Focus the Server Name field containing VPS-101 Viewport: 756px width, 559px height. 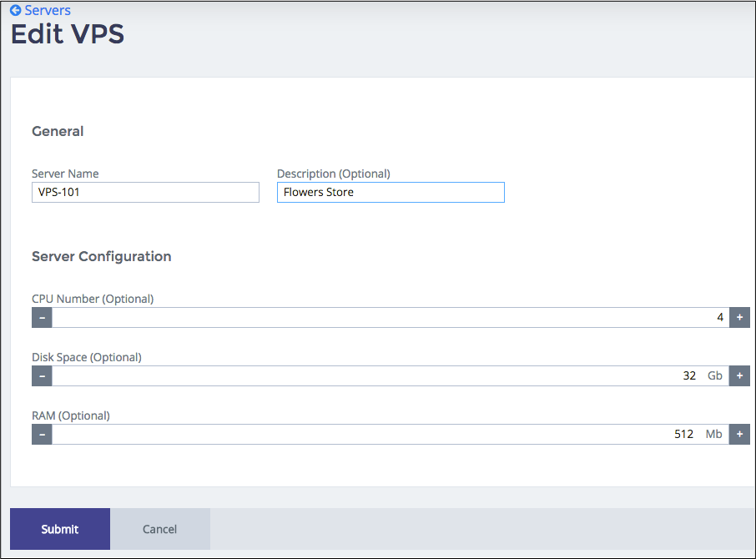(145, 192)
